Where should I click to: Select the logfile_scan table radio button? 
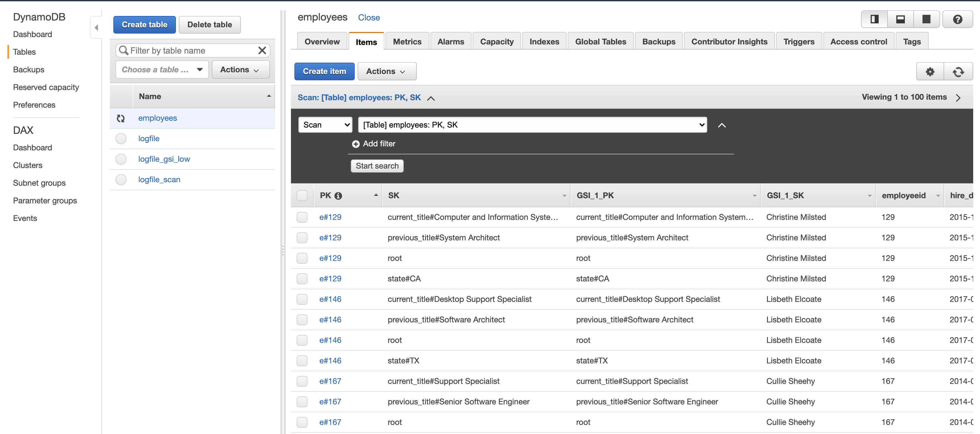tap(121, 180)
